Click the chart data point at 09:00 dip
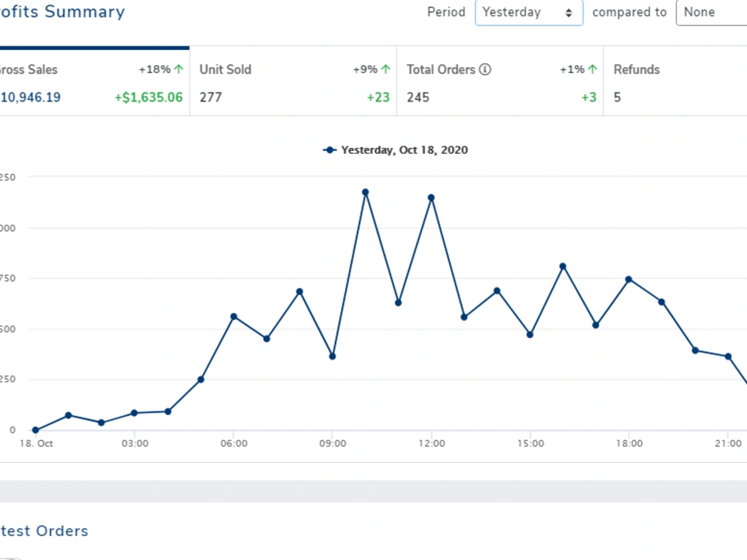The width and height of the screenshot is (747, 560). [x=332, y=356]
